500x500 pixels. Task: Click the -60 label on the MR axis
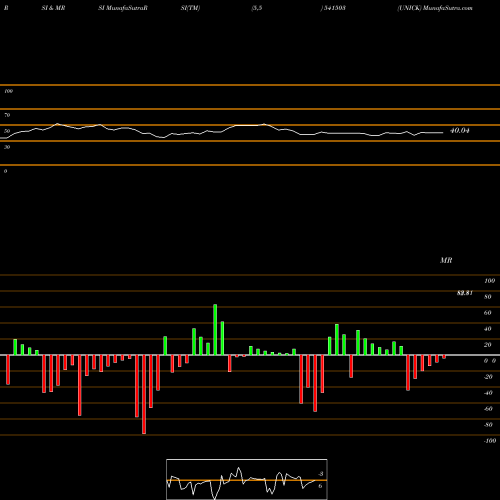pyautogui.click(x=488, y=409)
